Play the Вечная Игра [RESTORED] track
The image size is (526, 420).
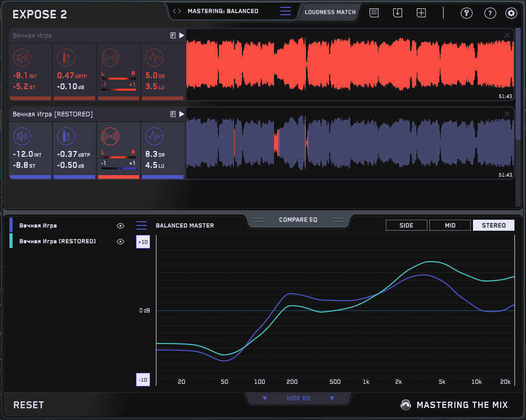[182, 114]
